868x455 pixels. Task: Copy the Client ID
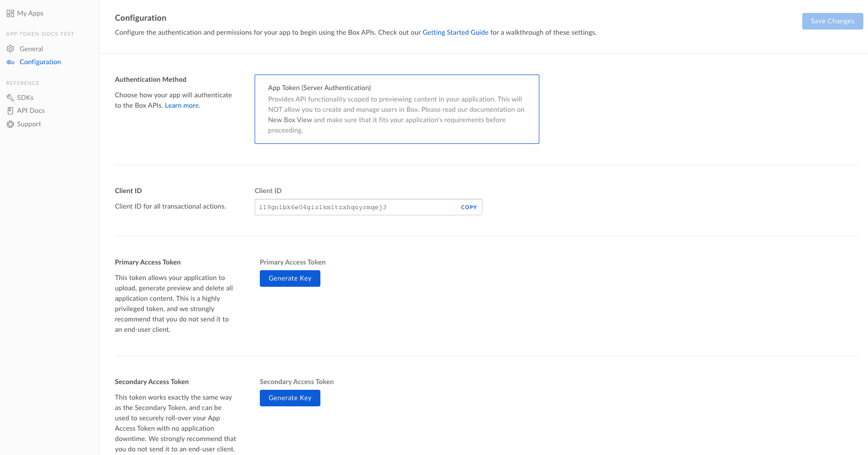click(468, 207)
